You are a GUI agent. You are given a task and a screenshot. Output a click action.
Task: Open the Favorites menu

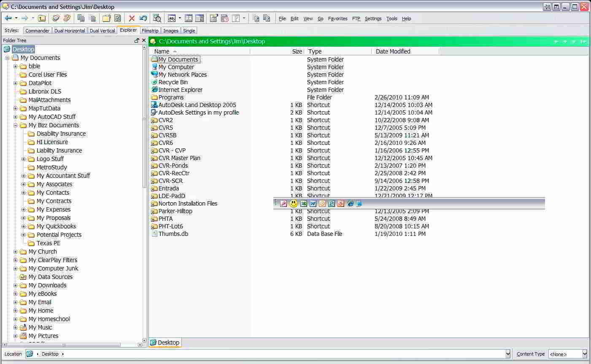click(337, 19)
